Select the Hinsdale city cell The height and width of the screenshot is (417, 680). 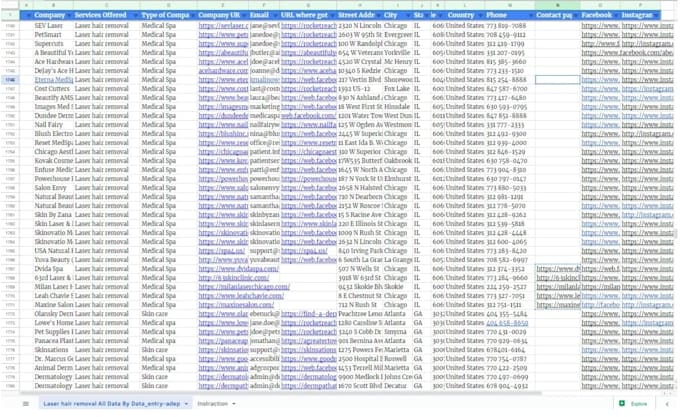click(x=398, y=107)
